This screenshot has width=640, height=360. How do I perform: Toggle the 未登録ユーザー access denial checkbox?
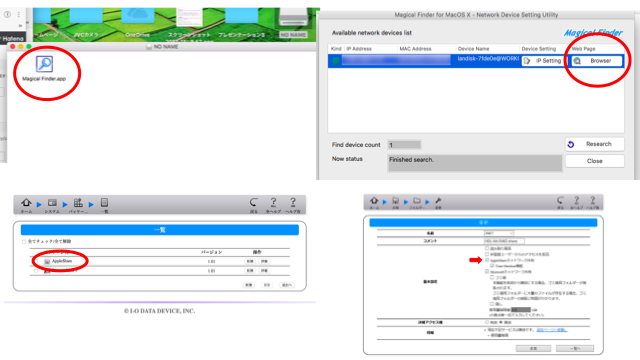pos(487,254)
